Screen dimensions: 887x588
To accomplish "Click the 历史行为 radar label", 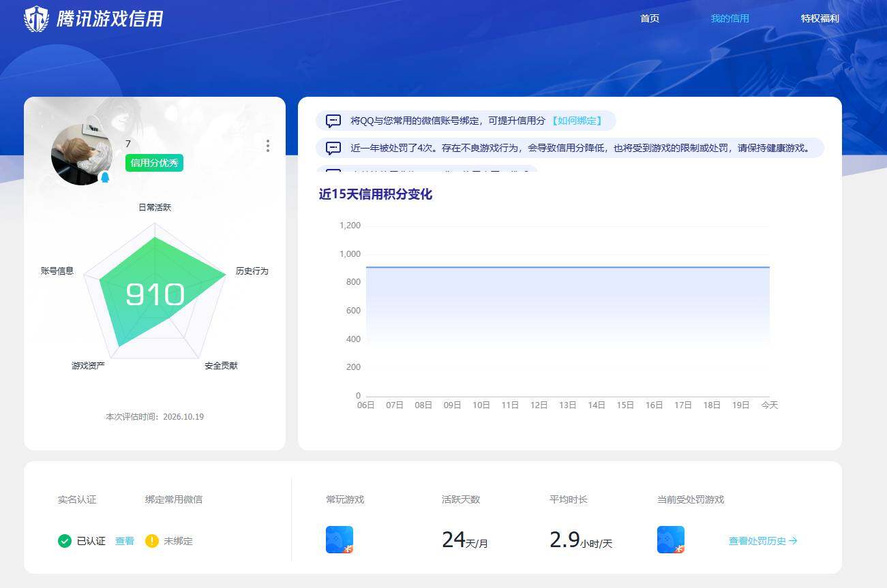I will 252,271.
